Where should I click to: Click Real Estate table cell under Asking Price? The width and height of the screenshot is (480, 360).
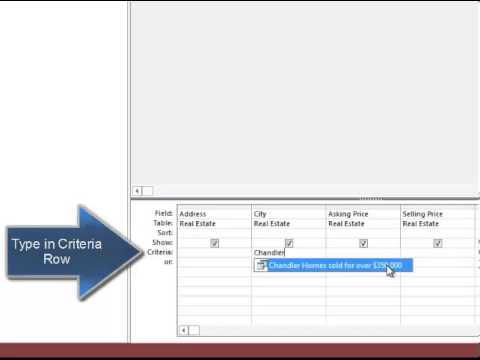(x=363, y=224)
